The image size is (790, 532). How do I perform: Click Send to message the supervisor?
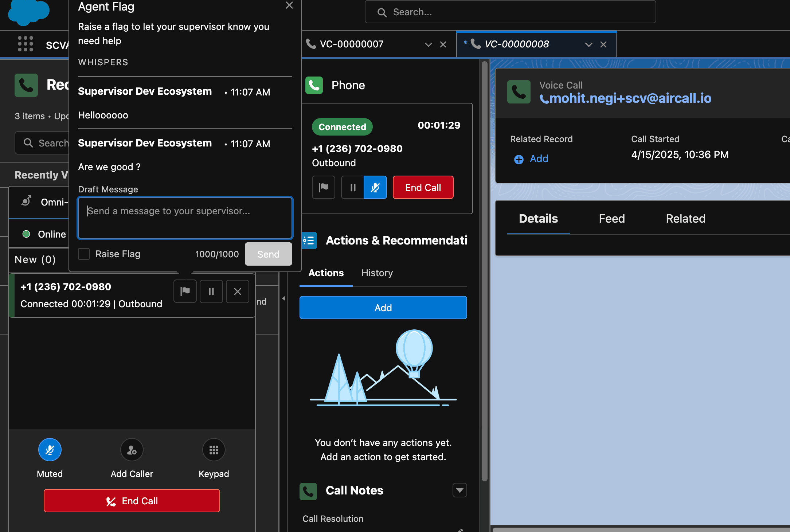tap(268, 254)
